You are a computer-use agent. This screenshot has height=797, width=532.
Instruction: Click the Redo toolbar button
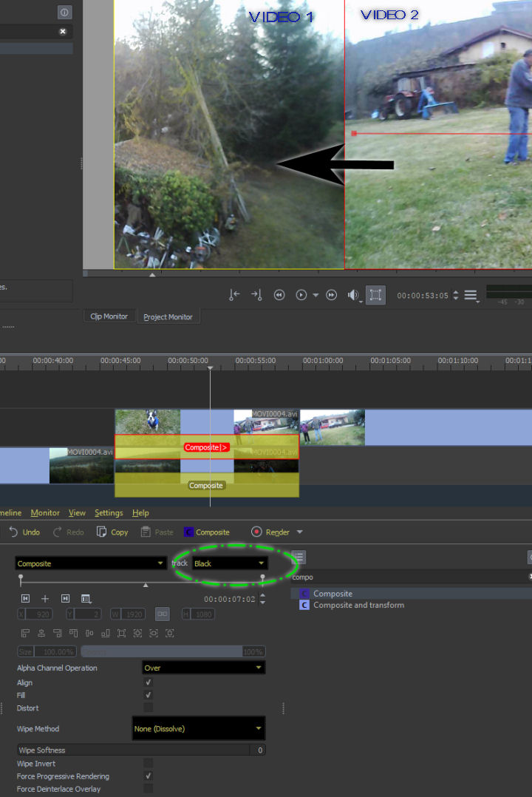point(69,532)
